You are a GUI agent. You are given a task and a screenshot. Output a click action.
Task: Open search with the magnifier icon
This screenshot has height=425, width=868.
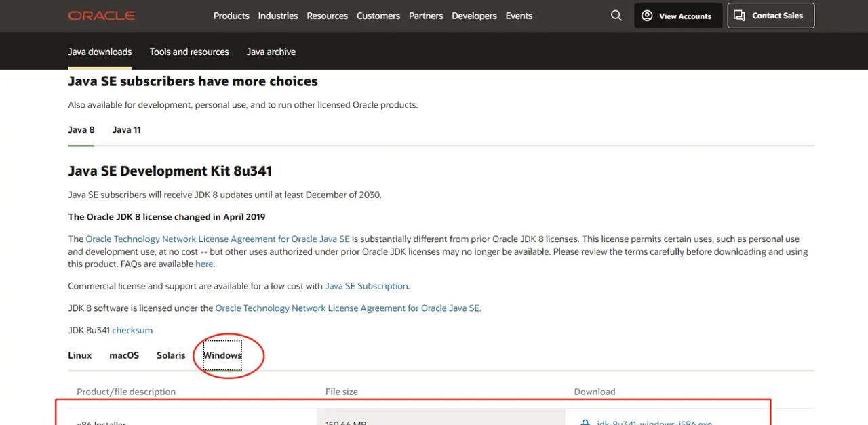point(616,16)
